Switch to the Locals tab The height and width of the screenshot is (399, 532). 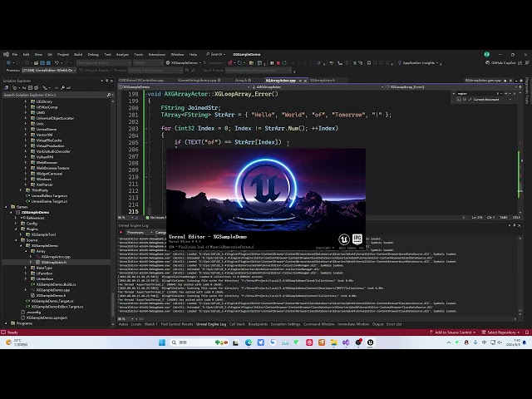[136, 324]
